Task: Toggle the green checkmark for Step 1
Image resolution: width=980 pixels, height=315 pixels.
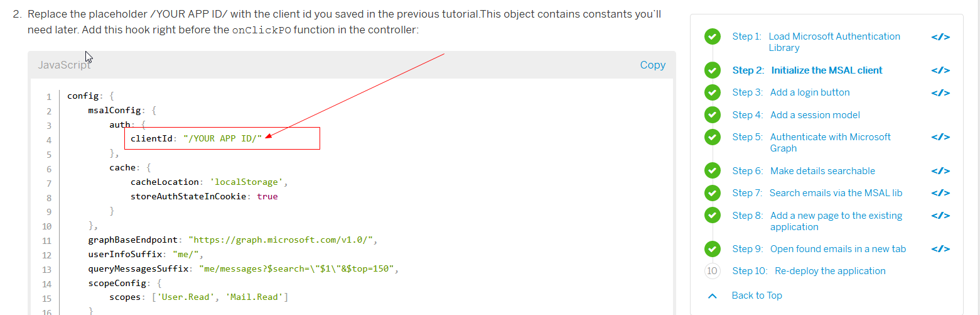Action: coord(712,36)
